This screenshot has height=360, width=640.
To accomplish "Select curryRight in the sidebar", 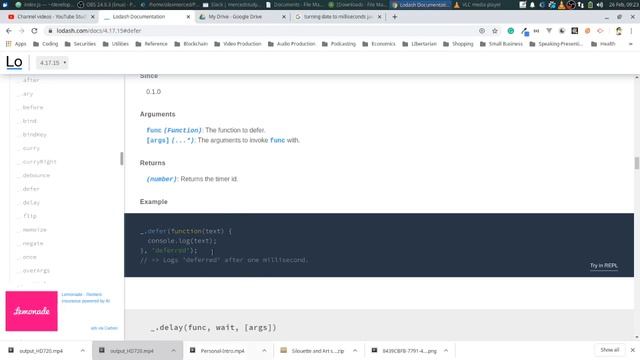I will point(39,162).
